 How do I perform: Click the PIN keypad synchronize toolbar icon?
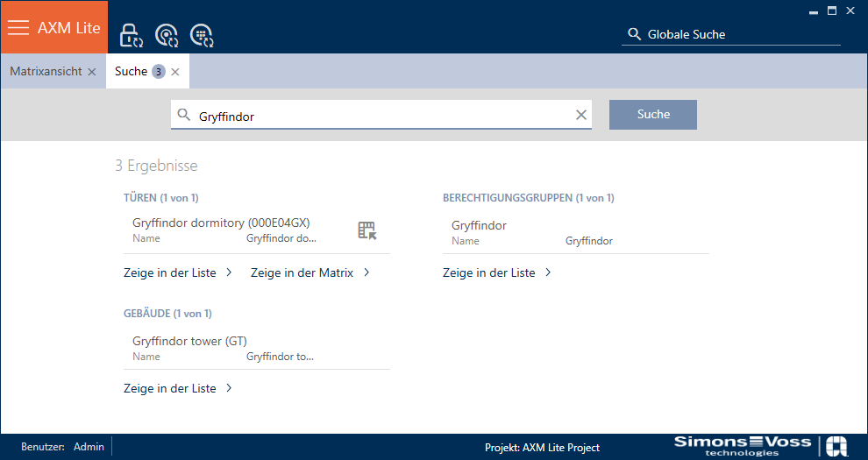(x=202, y=35)
